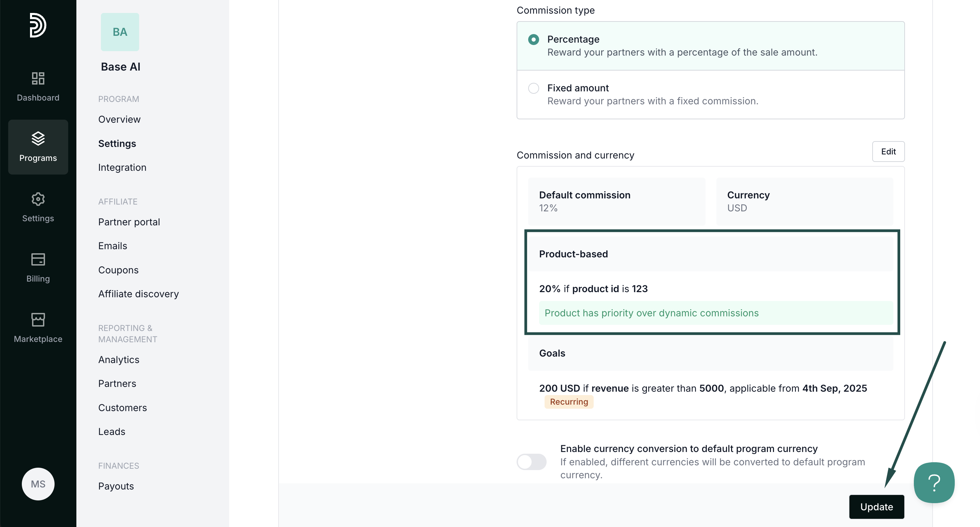Viewport: 980px width, 527px height.
Task: Go to Billing via card icon
Action: [x=38, y=259]
